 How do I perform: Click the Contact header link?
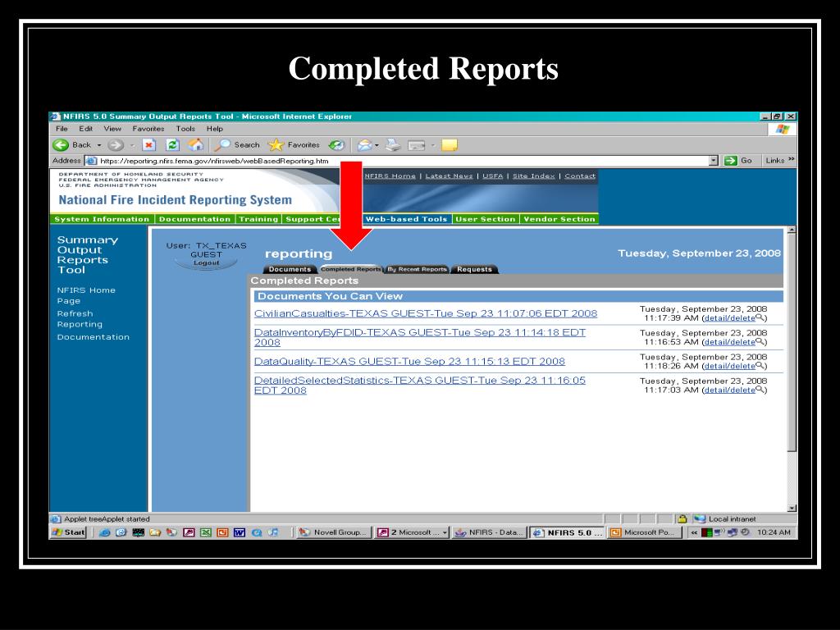[580, 176]
